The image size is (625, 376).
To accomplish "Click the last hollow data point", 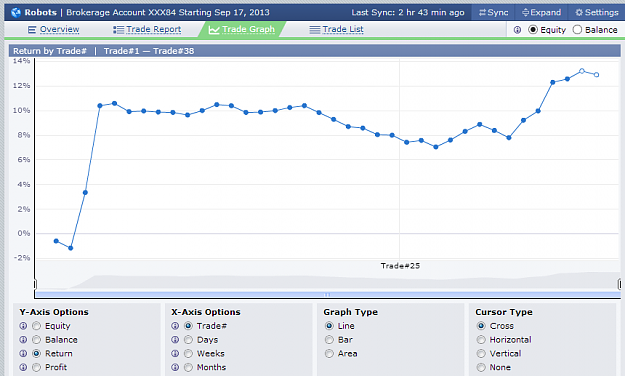I will [x=596, y=75].
